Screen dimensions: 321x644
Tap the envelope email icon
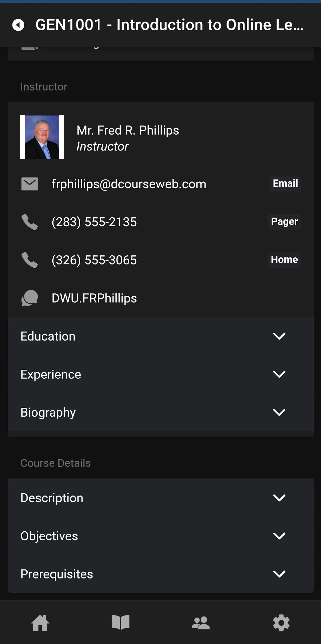(30, 184)
